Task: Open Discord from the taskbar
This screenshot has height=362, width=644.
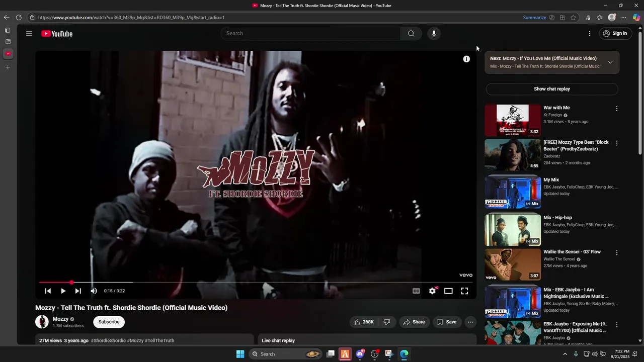Action: tap(360, 354)
